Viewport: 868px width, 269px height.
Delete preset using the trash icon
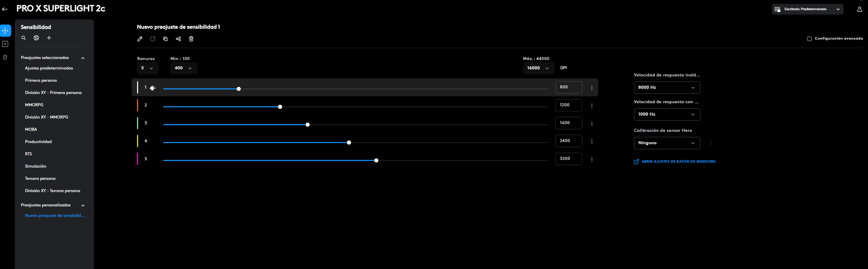coord(191,39)
